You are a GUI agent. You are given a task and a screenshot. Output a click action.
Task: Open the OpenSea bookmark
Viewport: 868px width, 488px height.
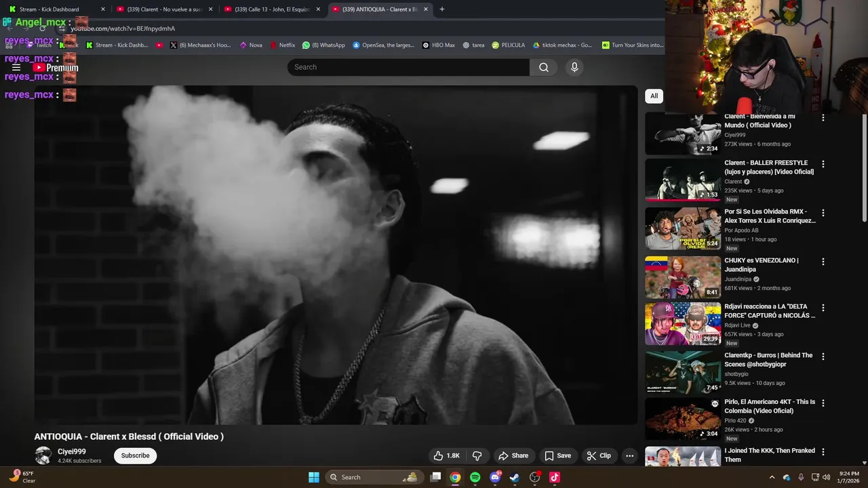383,45
